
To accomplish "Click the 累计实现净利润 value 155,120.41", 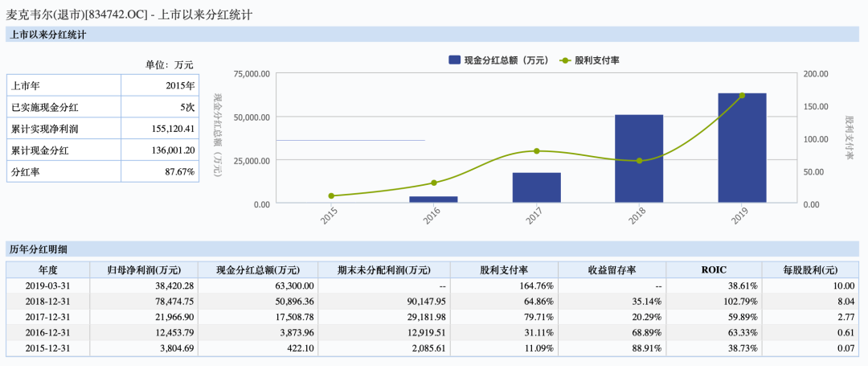I will click(x=173, y=129).
